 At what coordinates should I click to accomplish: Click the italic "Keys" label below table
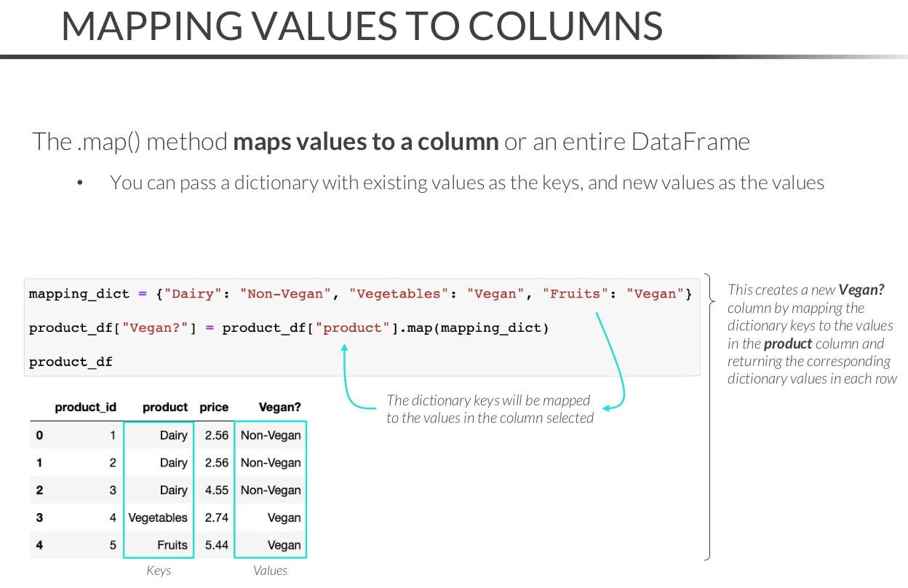(x=158, y=571)
